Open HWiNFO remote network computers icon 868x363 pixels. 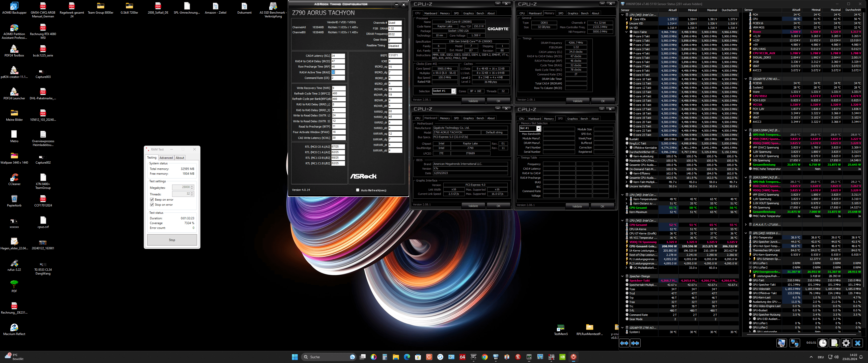[x=795, y=343]
